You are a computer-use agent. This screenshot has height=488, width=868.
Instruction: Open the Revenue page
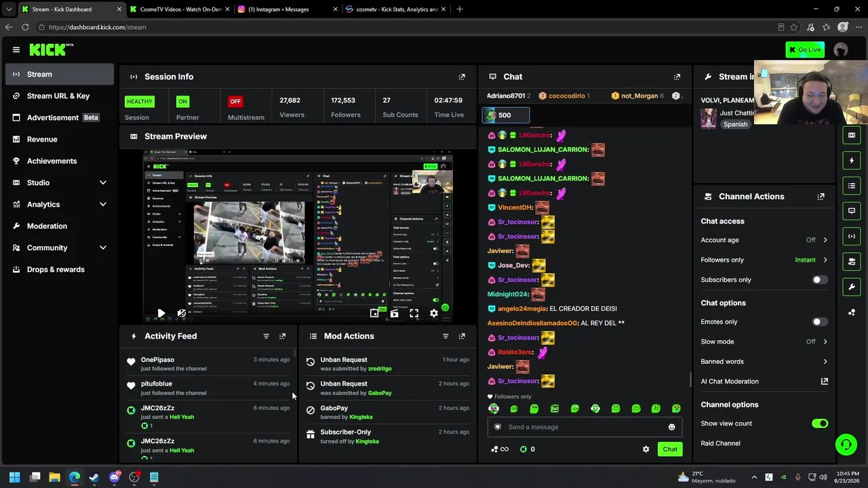click(60, 139)
